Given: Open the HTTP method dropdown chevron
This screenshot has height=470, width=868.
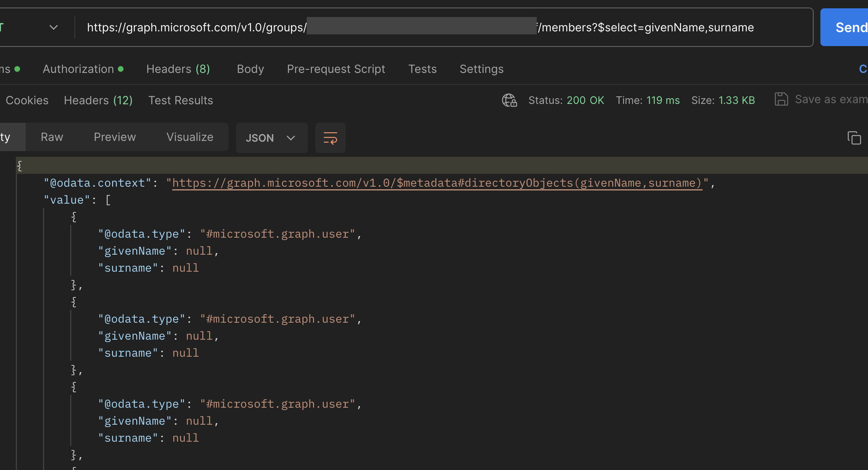Looking at the screenshot, I should pyautogui.click(x=54, y=27).
